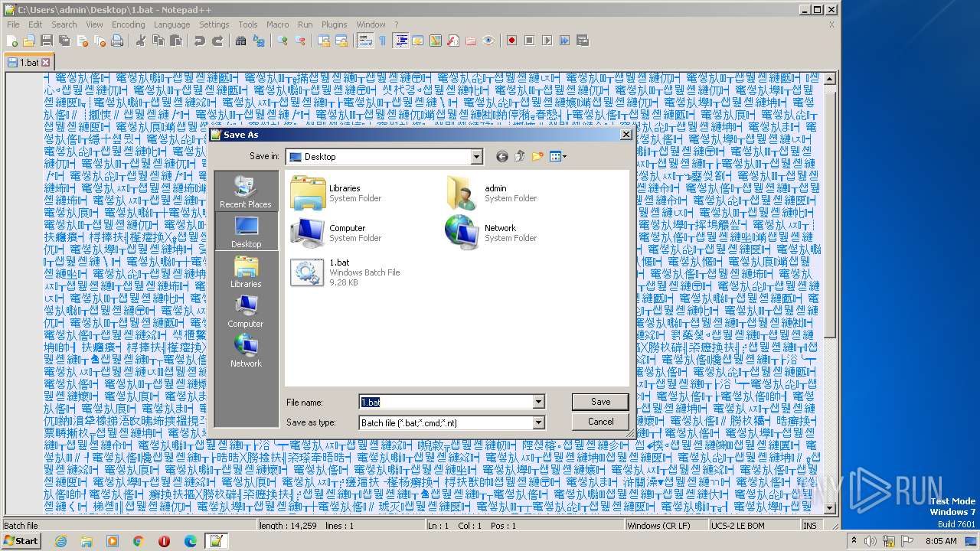The width and height of the screenshot is (980, 551).
Task: Toggle the file monitoring eye icon
Action: [x=488, y=41]
